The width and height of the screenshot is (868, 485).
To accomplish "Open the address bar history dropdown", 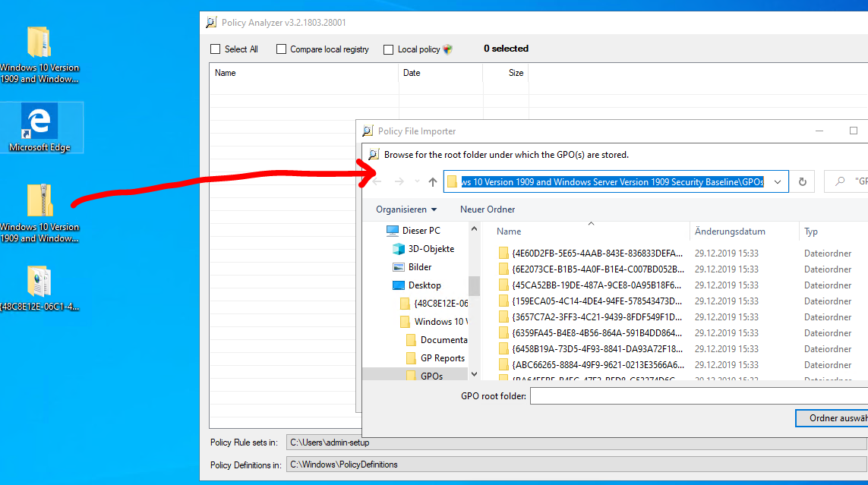I will (x=778, y=181).
